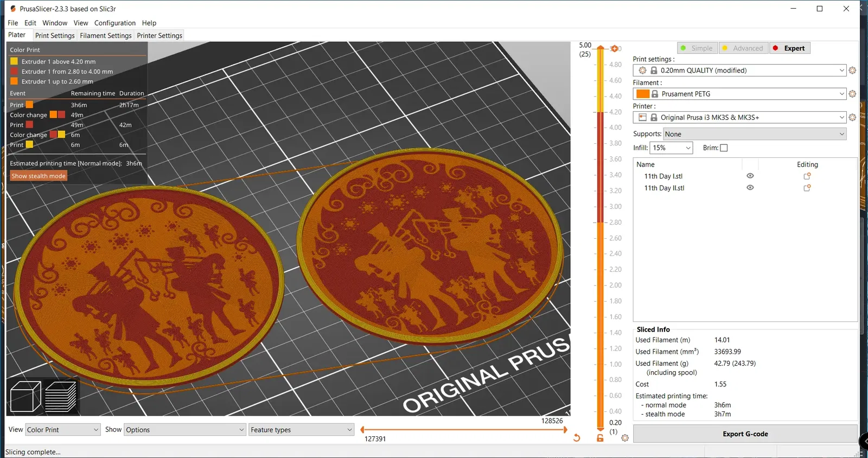
Task: Switch to the Print Settings tab
Action: click(55, 35)
